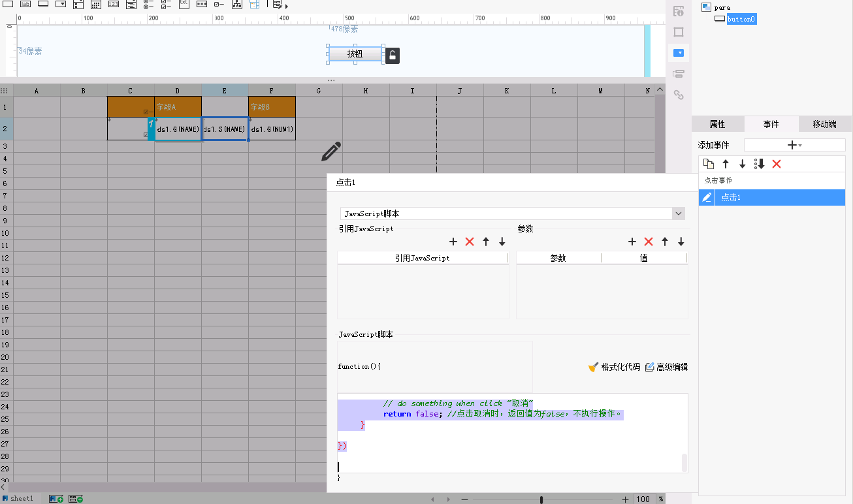Open the widget toolbar overflow arrow
The image size is (853, 504).
[x=287, y=5]
